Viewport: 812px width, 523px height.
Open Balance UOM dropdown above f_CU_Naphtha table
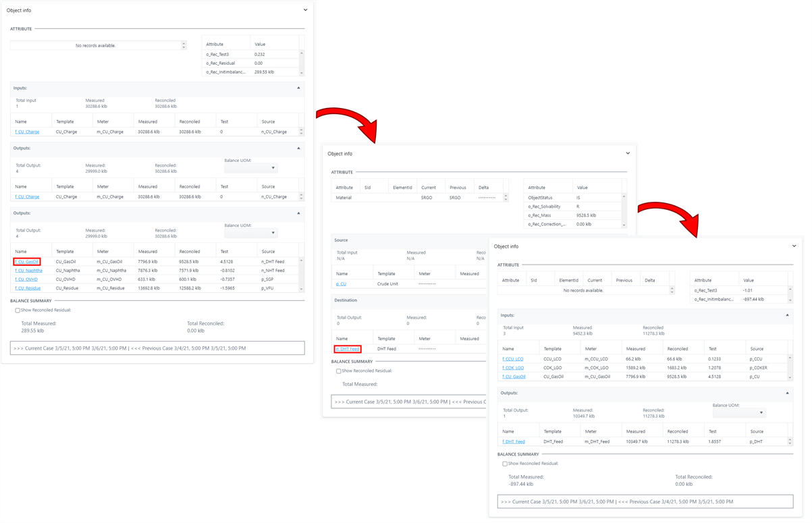click(250, 233)
